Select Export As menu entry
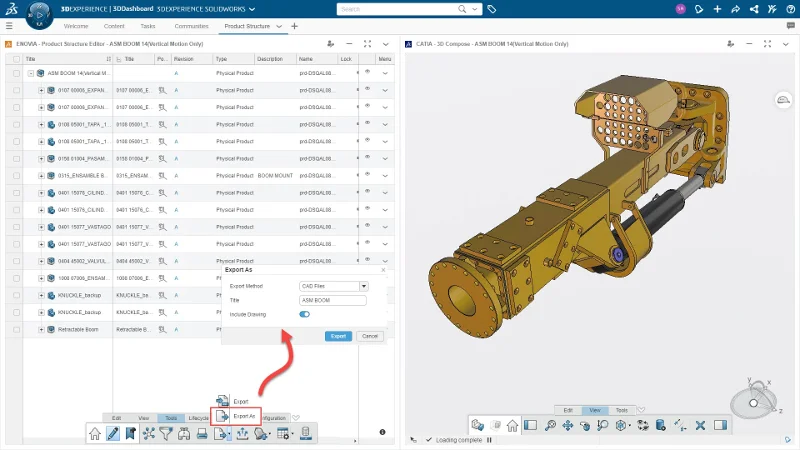Viewport: 800px width, 450px height. pyautogui.click(x=245, y=415)
